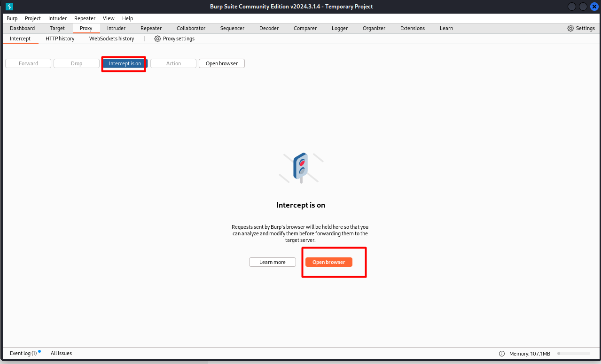Click the orange Open browser button

(328, 262)
